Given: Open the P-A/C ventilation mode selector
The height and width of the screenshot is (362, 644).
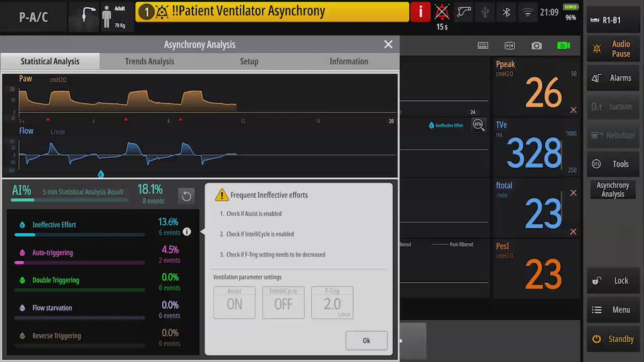Looking at the screenshot, I should coord(33,17).
